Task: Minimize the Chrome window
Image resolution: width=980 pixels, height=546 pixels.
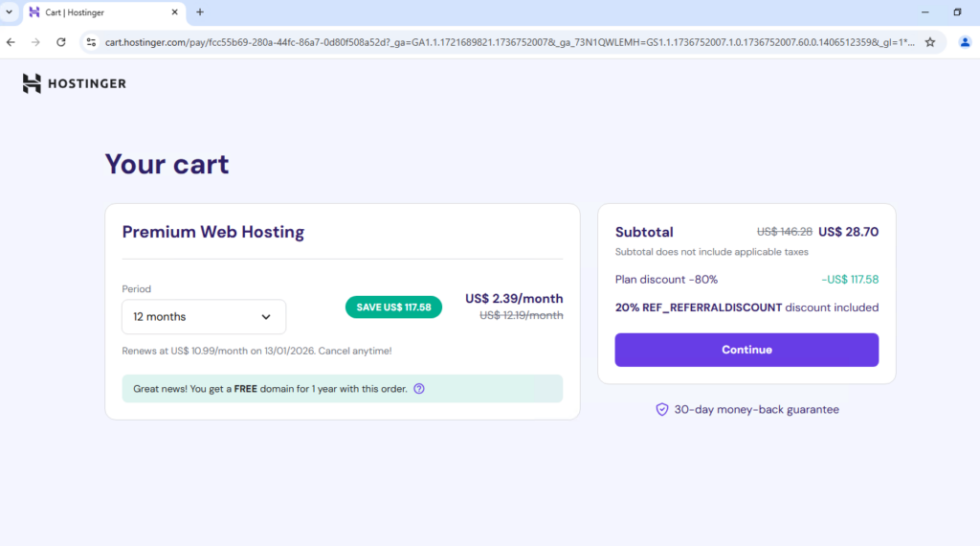Action: point(925,12)
